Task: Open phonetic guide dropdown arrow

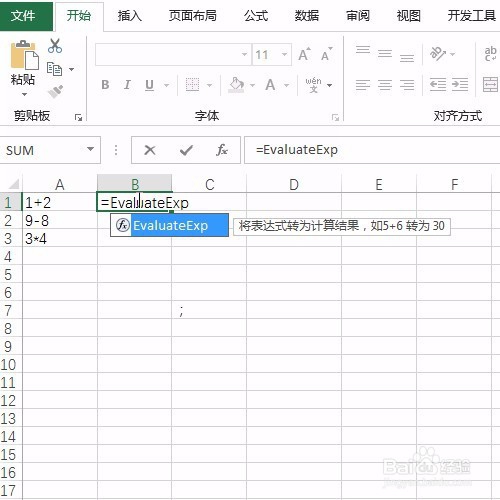Action: 329,85
